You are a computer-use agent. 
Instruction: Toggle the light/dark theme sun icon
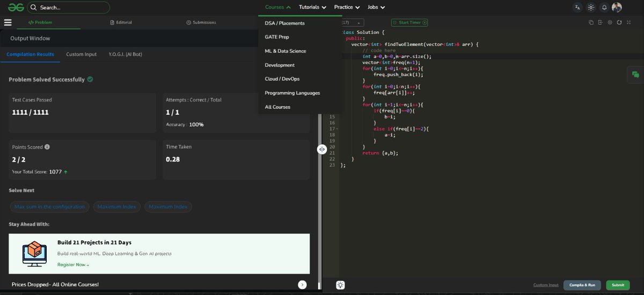591,8
